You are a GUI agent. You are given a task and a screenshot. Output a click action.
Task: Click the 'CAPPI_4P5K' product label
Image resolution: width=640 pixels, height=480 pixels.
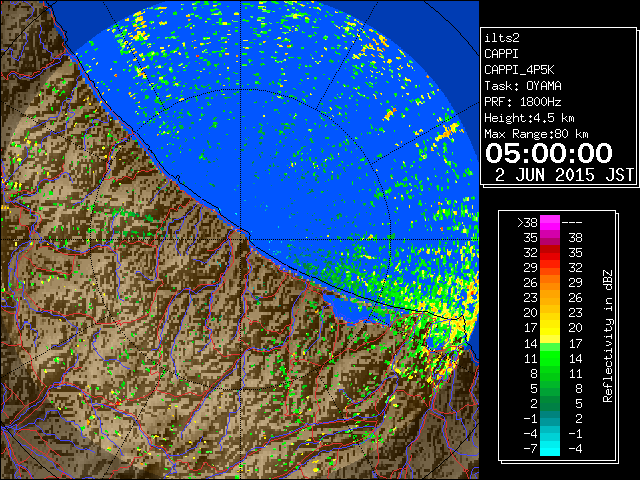519,70
